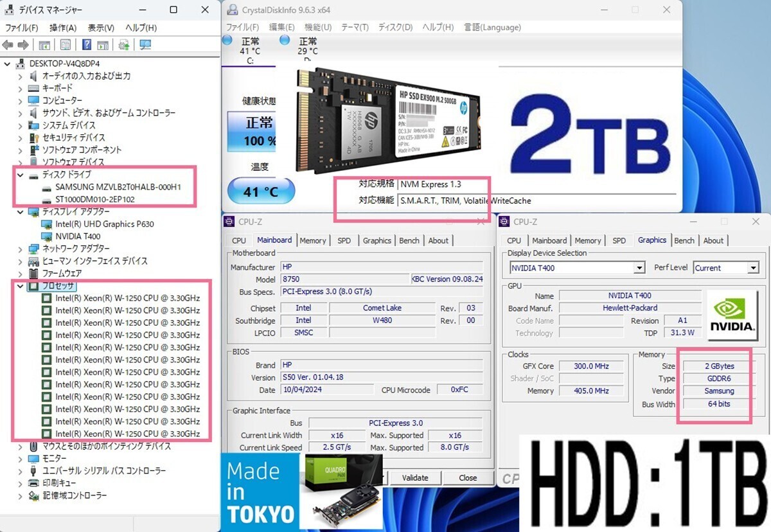Click the monitor icon beside コンピューター

point(33,100)
